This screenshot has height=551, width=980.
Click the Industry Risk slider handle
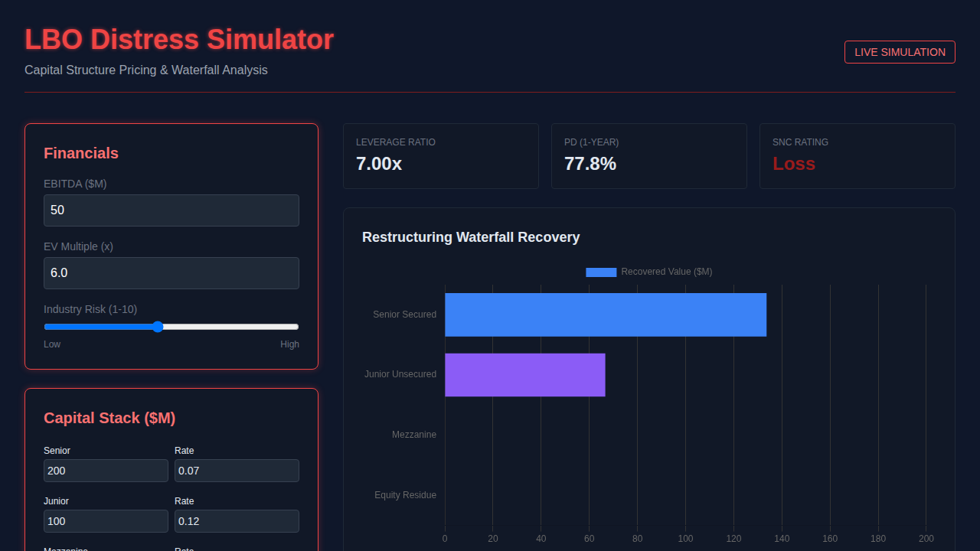coord(158,327)
